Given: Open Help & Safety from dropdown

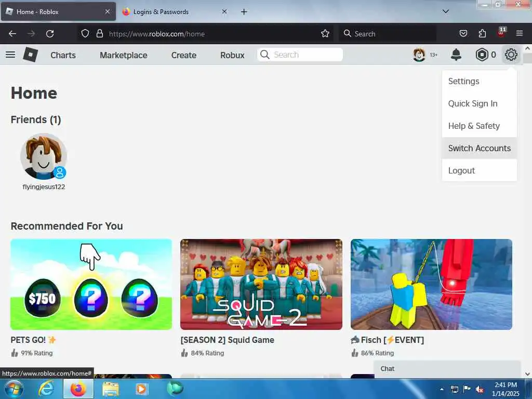Looking at the screenshot, I should point(480,126).
